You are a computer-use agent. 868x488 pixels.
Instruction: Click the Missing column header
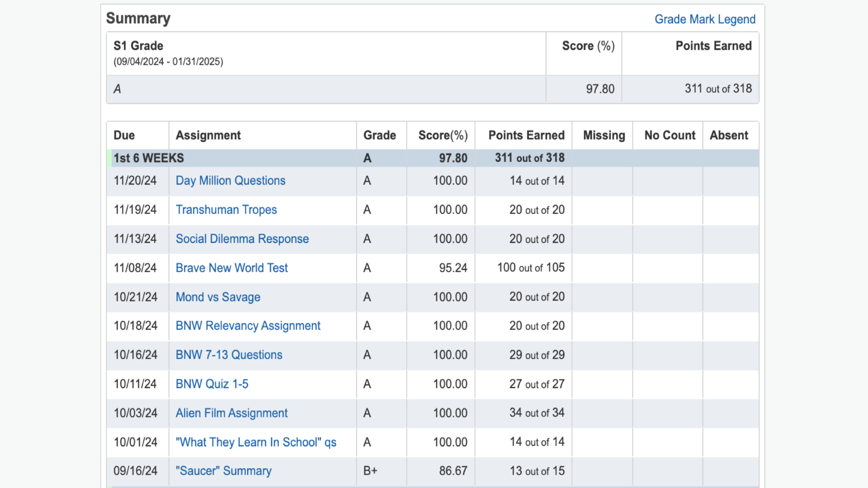(604, 136)
